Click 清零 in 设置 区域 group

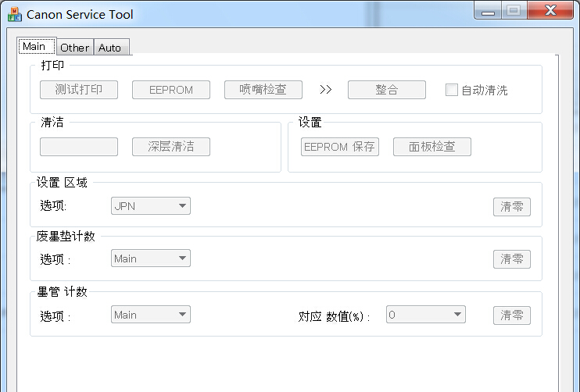511,206
